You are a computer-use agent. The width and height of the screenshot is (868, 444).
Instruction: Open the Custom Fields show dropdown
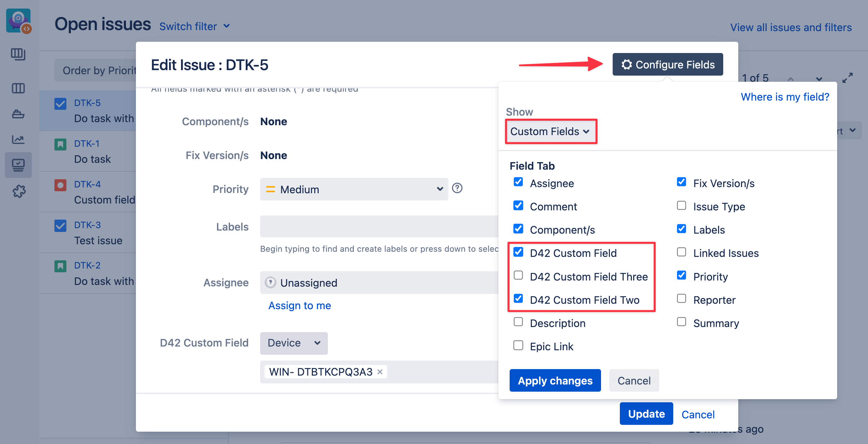(551, 131)
